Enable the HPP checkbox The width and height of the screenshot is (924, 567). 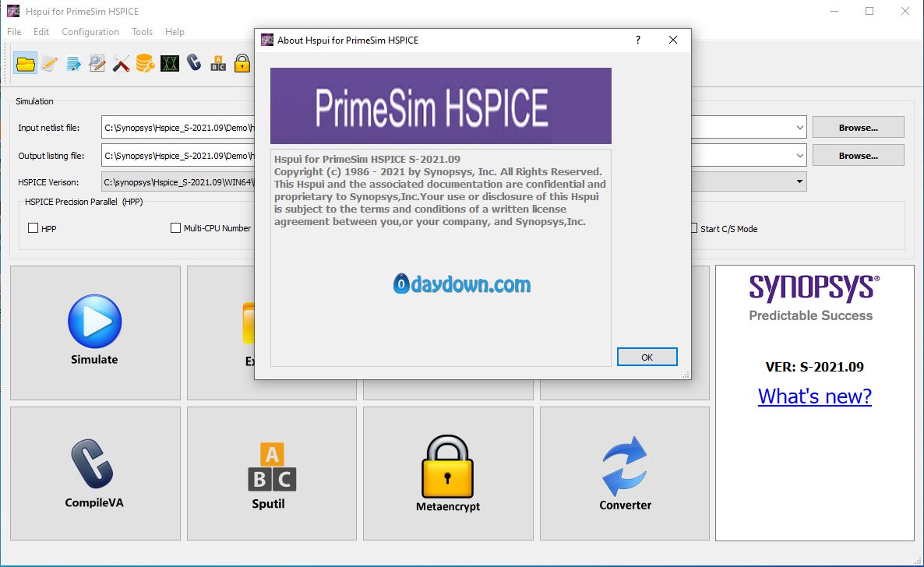pos(33,228)
